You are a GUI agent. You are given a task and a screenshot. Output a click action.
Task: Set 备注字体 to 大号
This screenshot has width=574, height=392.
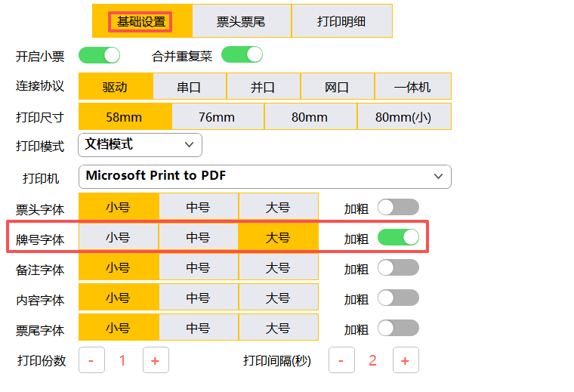(278, 268)
